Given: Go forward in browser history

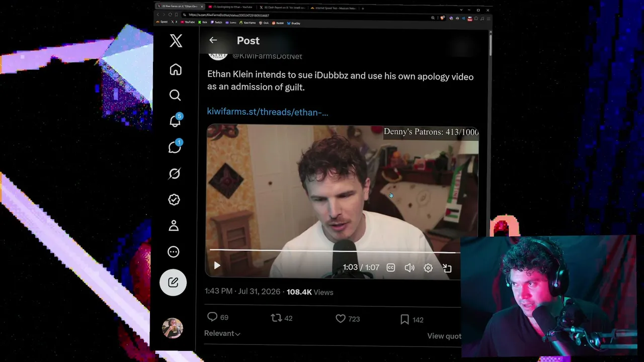Looking at the screenshot, I should coord(164,15).
